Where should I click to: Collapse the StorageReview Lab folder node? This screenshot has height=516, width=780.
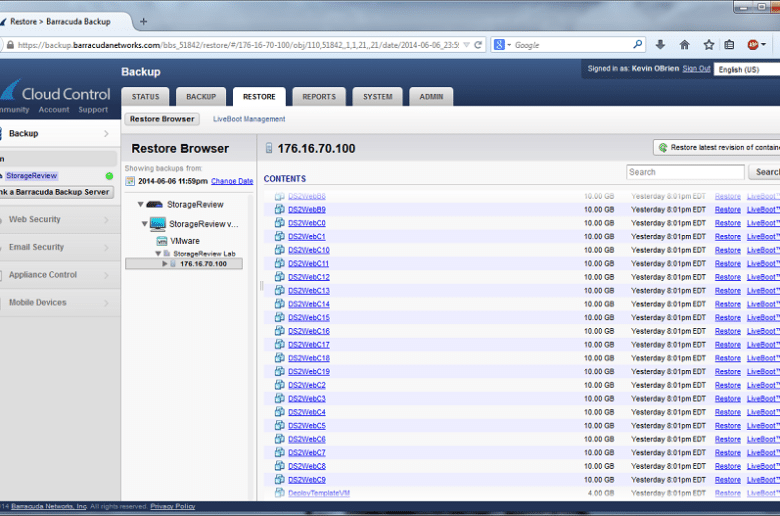click(x=158, y=254)
